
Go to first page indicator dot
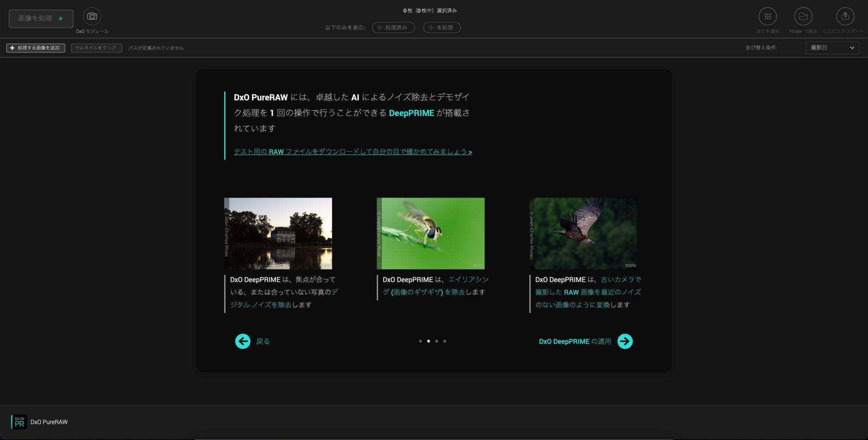420,341
